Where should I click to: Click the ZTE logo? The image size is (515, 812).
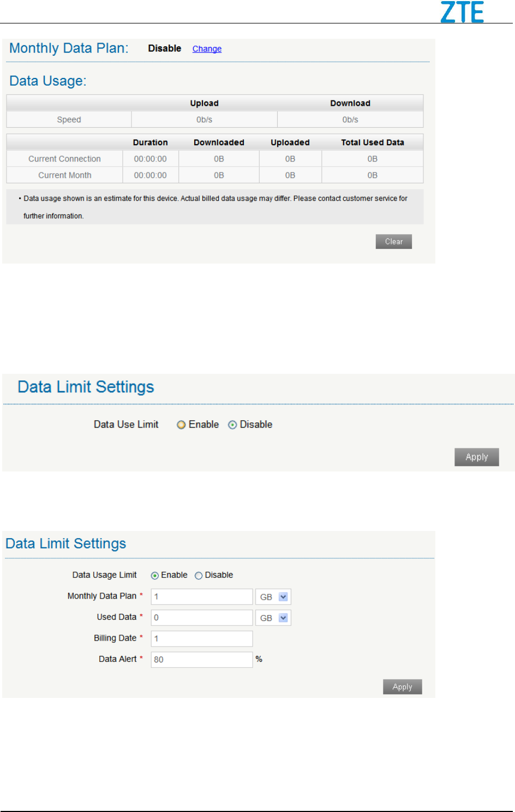[462, 12]
